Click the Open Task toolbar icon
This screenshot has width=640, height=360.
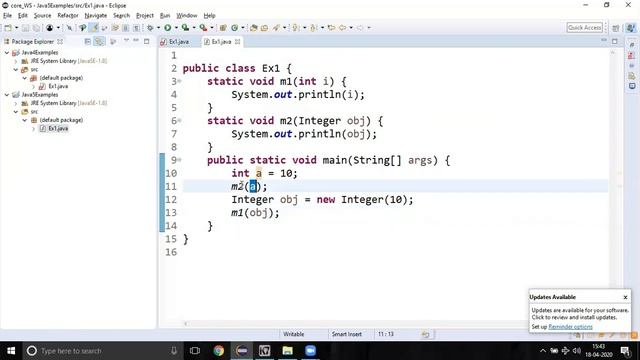click(264, 28)
